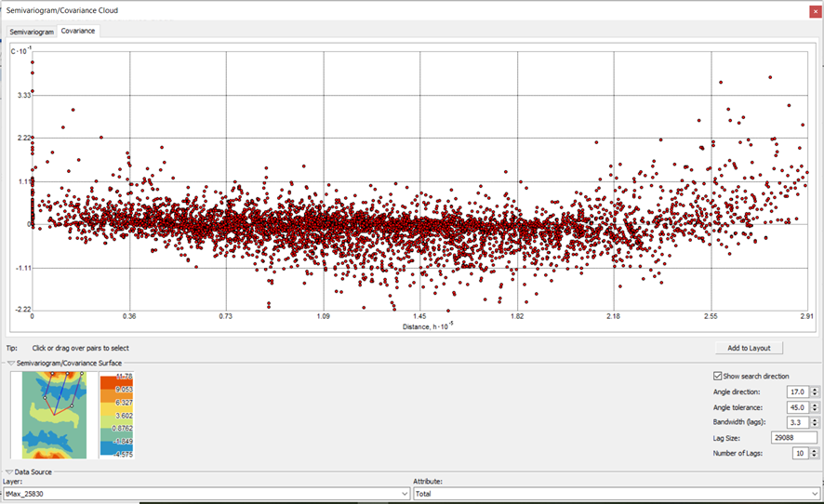Click the Add to Layout button
Screen dimensions: 824x504
pyautogui.click(x=749, y=348)
